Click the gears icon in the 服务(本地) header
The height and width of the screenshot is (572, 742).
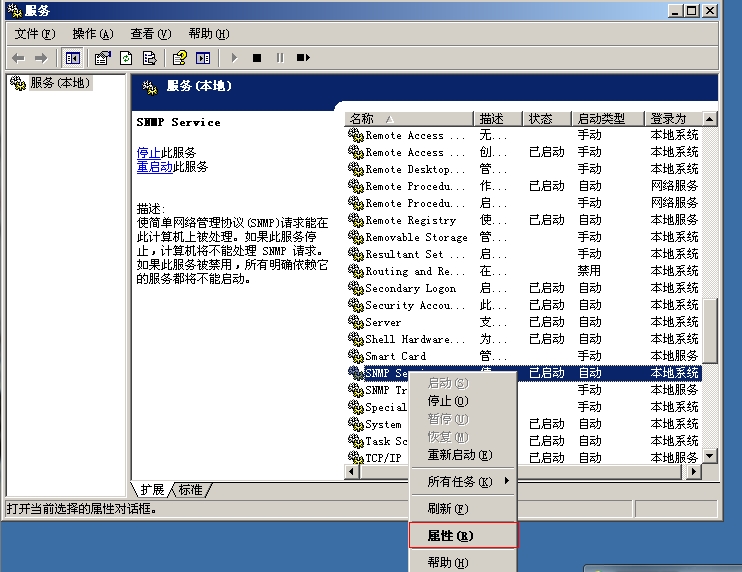[x=150, y=88]
